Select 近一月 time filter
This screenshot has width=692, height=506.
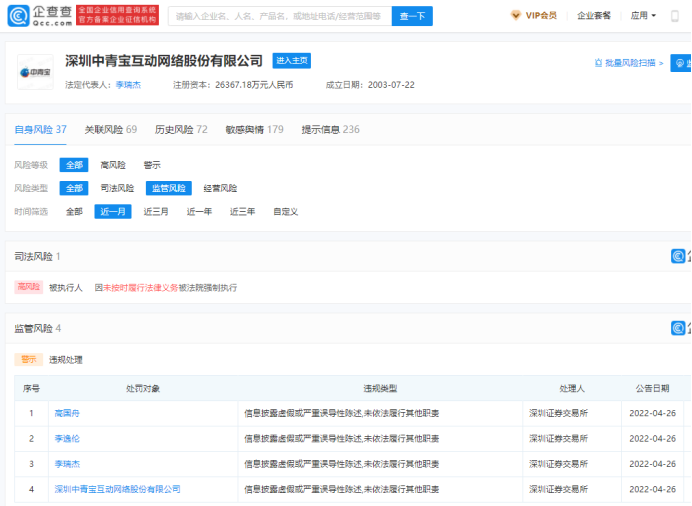pyautogui.click(x=113, y=212)
